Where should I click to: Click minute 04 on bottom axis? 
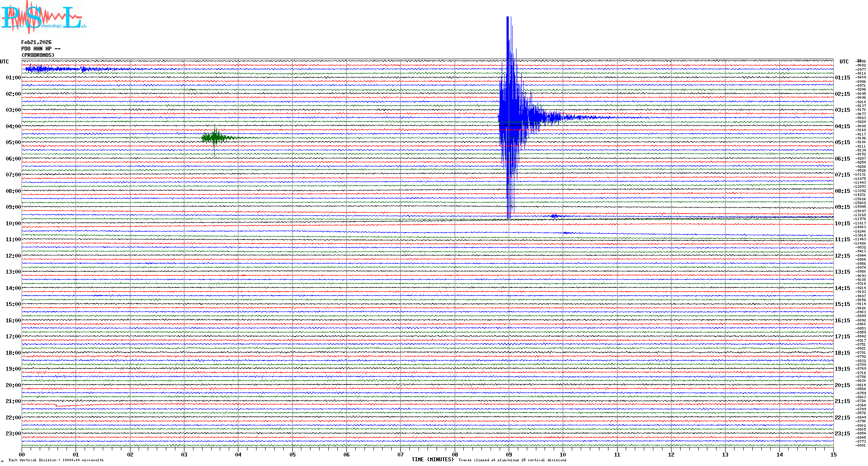pos(238,454)
